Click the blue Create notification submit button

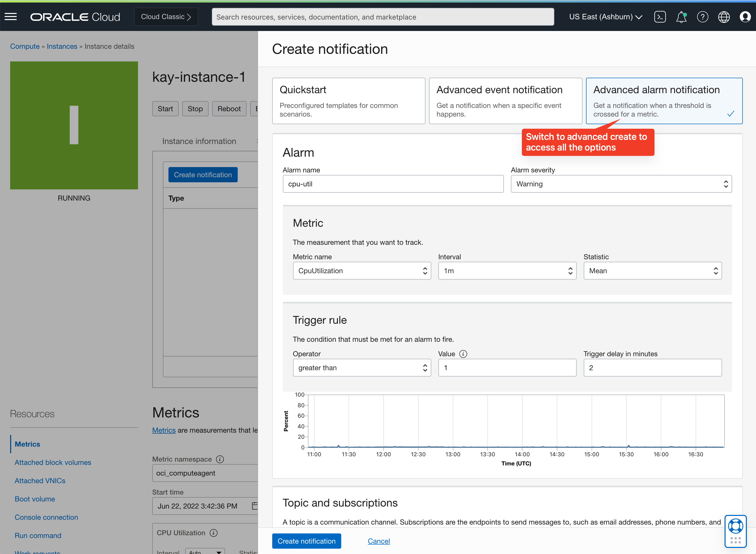306,541
